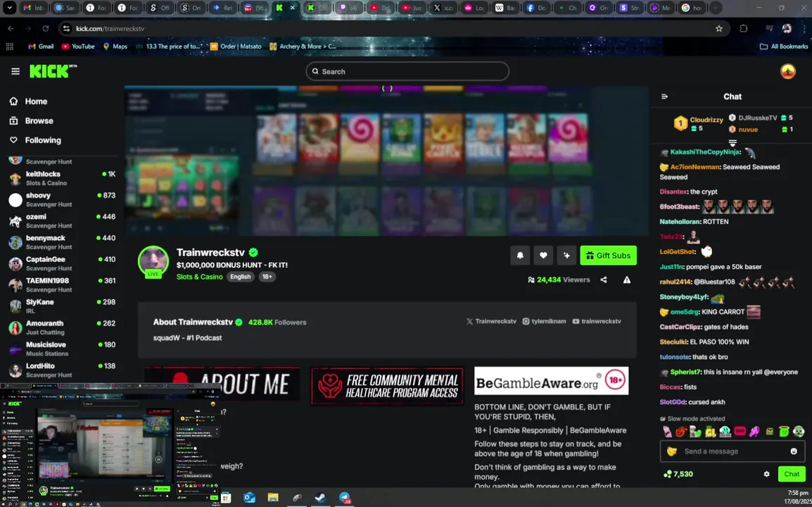Open browser extensions puzzle icon
Image resolution: width=812 pixels, height=507 pixels.
tap(744, 28)
